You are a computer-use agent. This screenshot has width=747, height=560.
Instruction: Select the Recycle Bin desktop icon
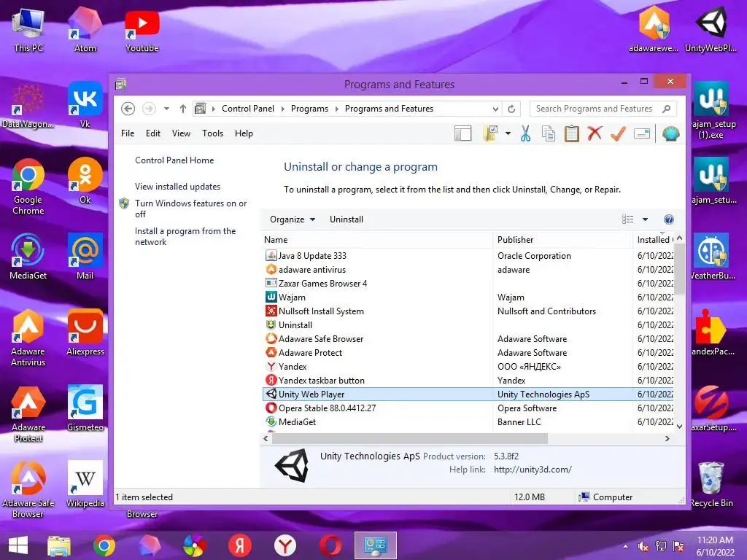point(711,484)
